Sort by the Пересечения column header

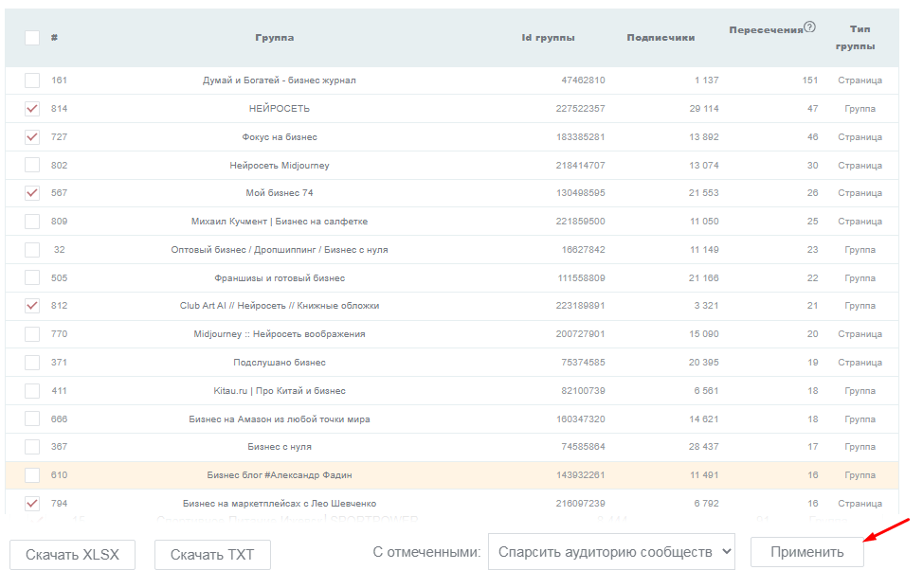click(766, 30)
